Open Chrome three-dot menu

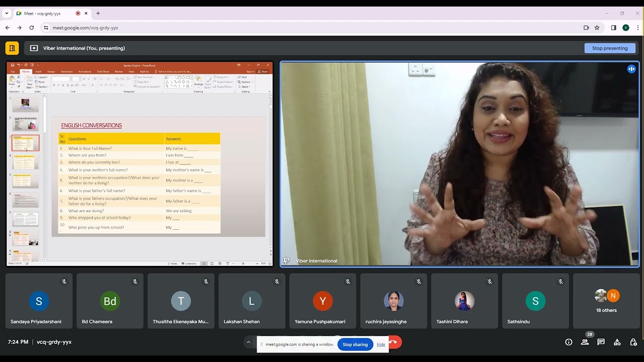pyautogui.click(x=638, y=28)
